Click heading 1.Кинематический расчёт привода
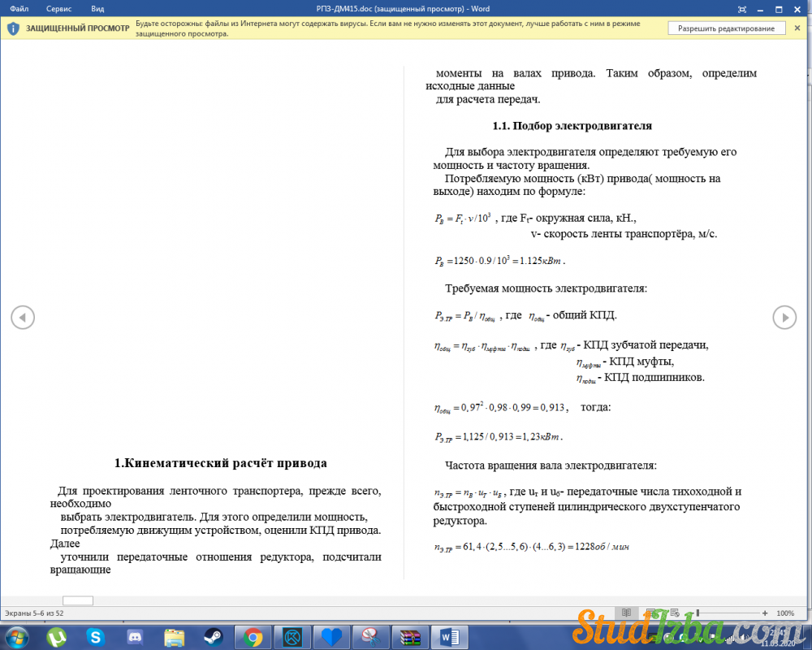Viewport: 812px width, 650px height. tap(221, 463)
